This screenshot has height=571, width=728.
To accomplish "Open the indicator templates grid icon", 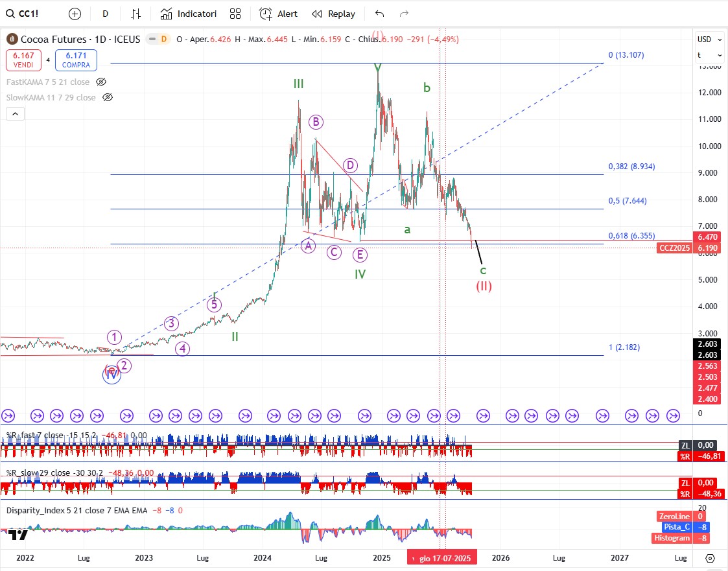I will tap(235, 14).
